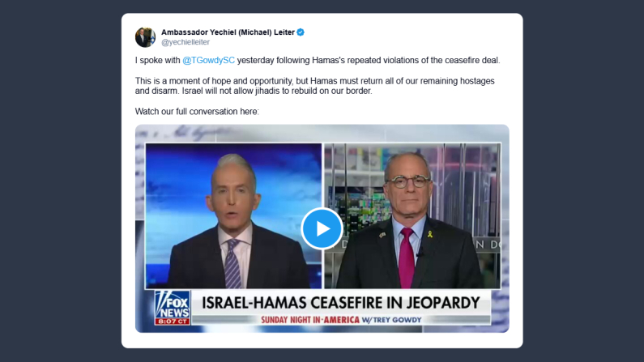Click the @yechielleiter handle
Screen dimensions: 644x362
coord(186,42)
